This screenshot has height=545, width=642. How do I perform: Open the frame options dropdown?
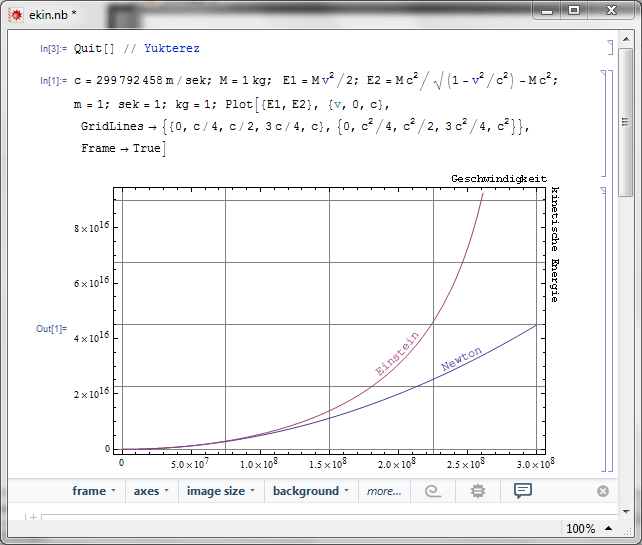[x=94, y=491]
